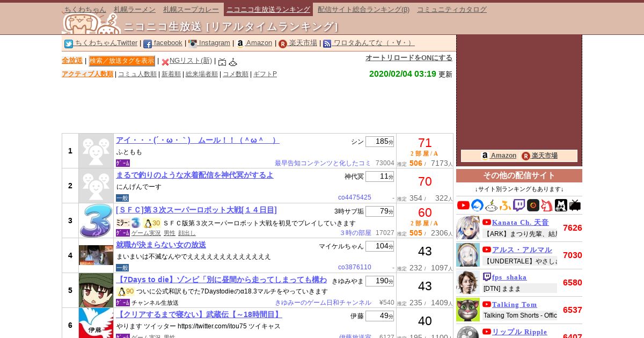Open fps_shaka streamer avatar thumbnail
This screenshot has width=644, height=338.
pyautogui.click(x=468, y=282)
